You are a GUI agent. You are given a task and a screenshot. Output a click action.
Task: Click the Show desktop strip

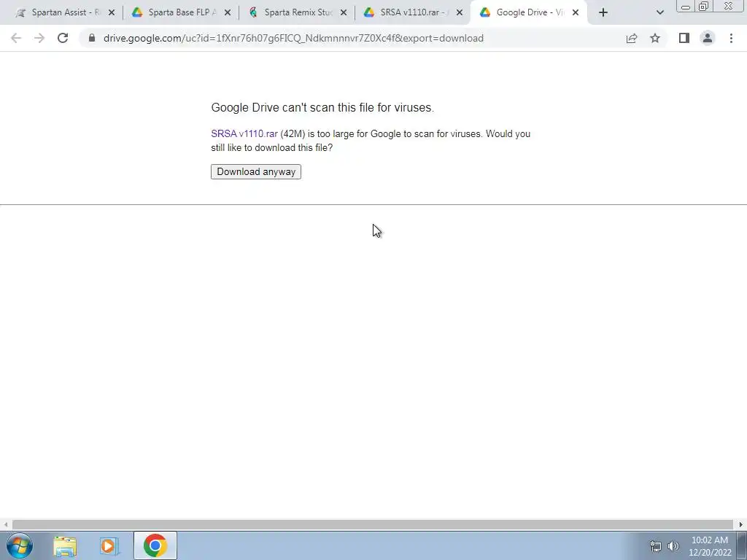(742, 545)
